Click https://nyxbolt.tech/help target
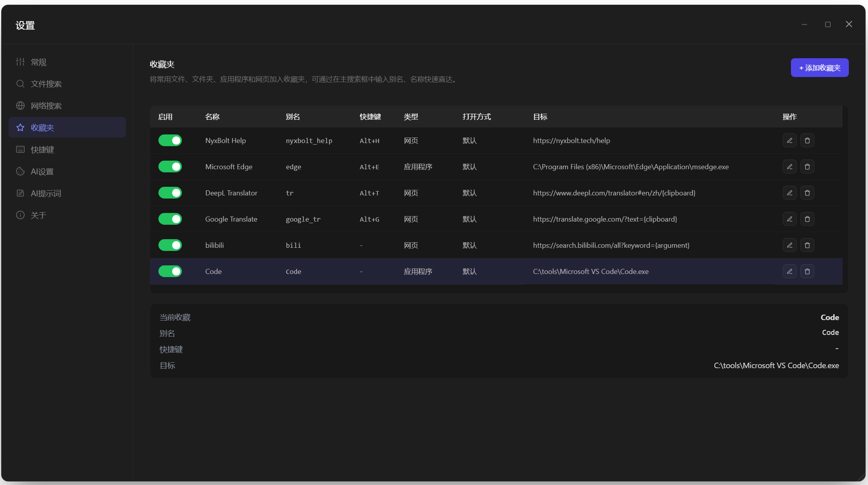Viewport: 868px width, 485px height. tap(571, 140)
